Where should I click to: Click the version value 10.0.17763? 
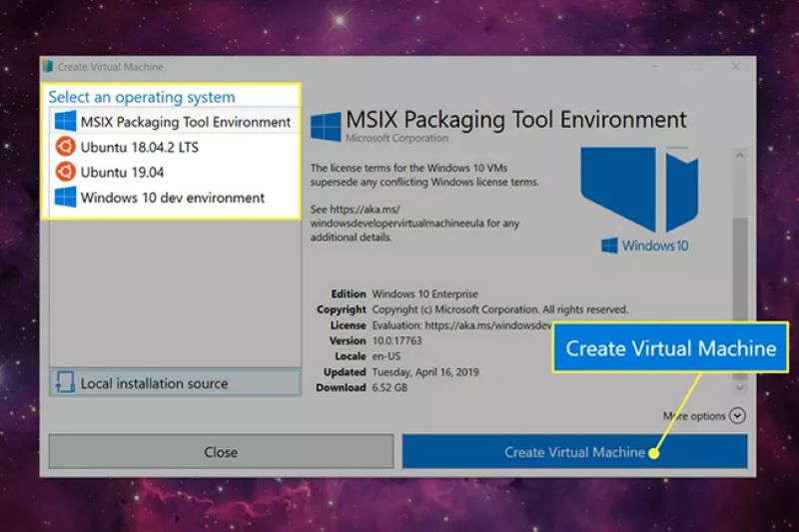(x=397, y=340)
